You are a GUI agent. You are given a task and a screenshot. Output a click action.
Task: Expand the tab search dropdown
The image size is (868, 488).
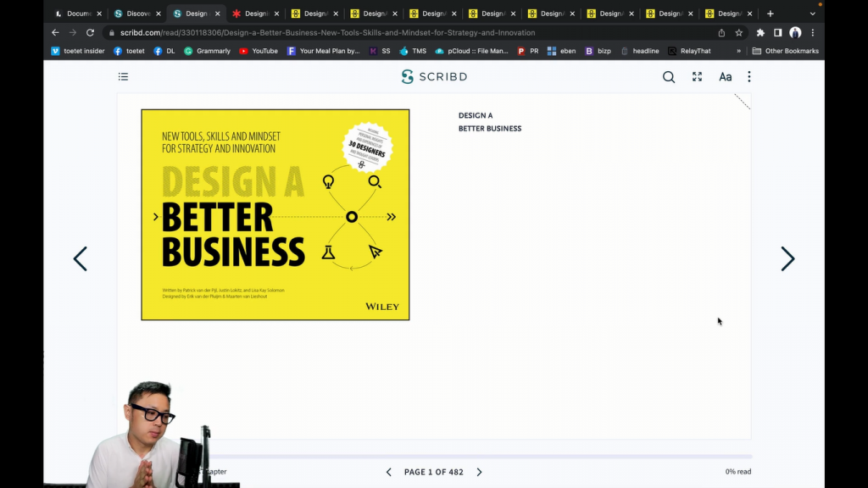pos(813,14)
